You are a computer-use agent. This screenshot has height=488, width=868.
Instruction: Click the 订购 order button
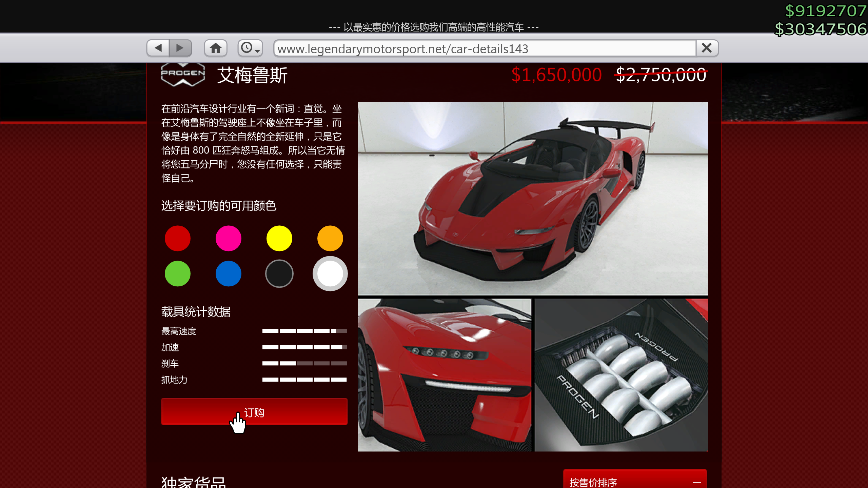coord(254,412)
